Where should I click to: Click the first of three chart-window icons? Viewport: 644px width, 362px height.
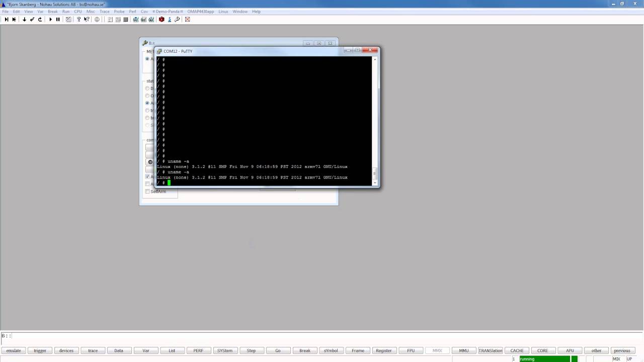tap(136, 19)
